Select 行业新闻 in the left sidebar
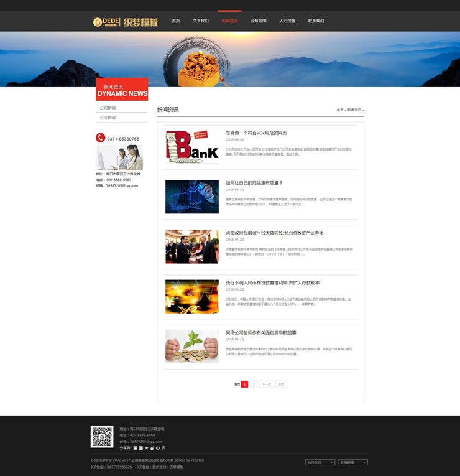 (x=108, y=118)
